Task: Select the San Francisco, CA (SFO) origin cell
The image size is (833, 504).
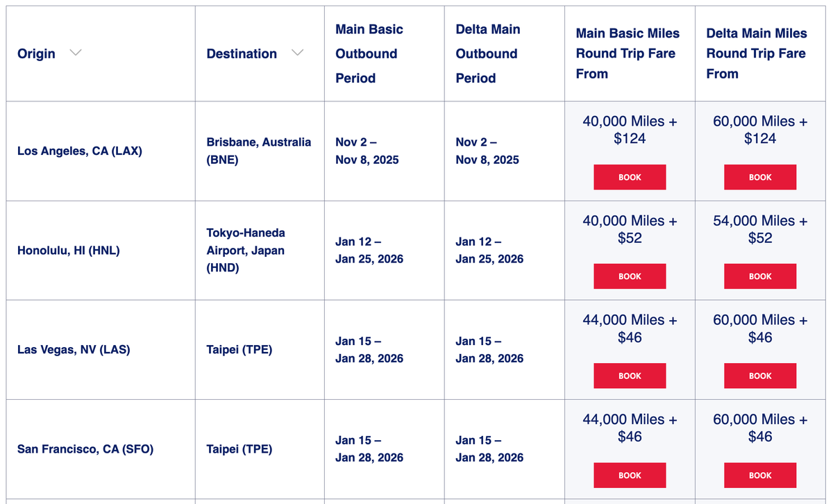Action: pos(85,449)
